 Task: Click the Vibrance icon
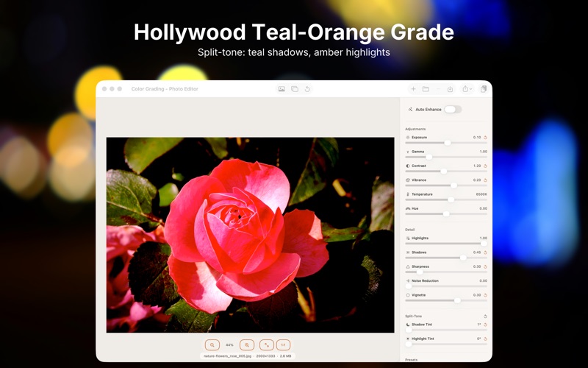pyautogui.click(x=408, y=180)
